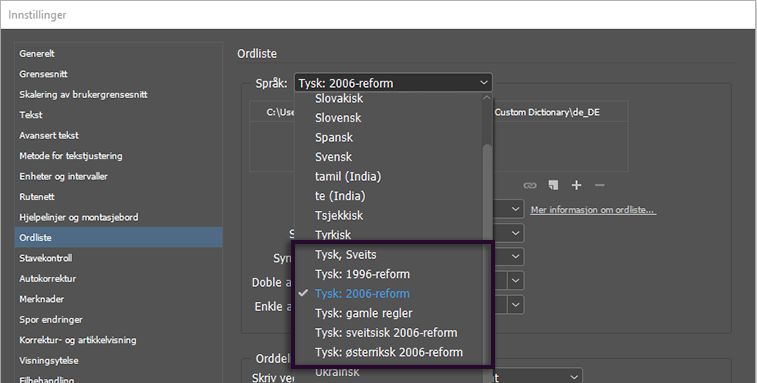Click the language list scrollbar thumb

[x=487, y=193]
